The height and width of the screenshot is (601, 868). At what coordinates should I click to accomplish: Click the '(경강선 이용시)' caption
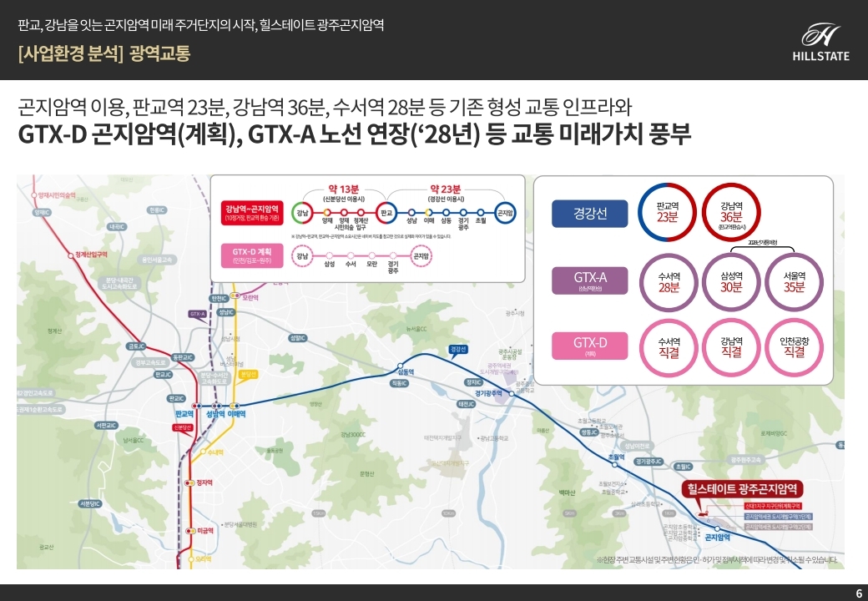(x=447, y=199)
